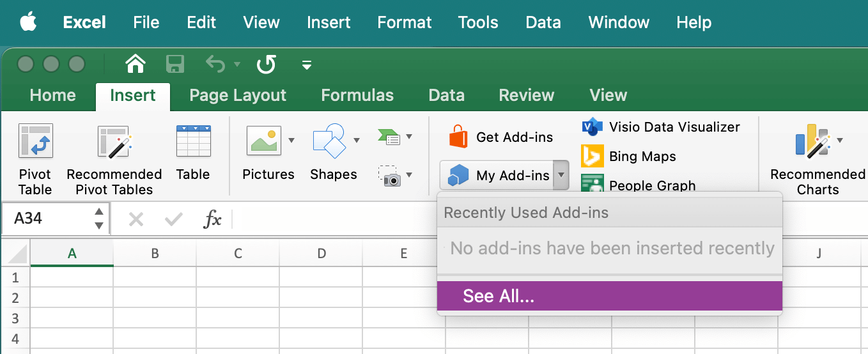
Task: Click the Name Box stepper arrows
Action: (98, 219)
